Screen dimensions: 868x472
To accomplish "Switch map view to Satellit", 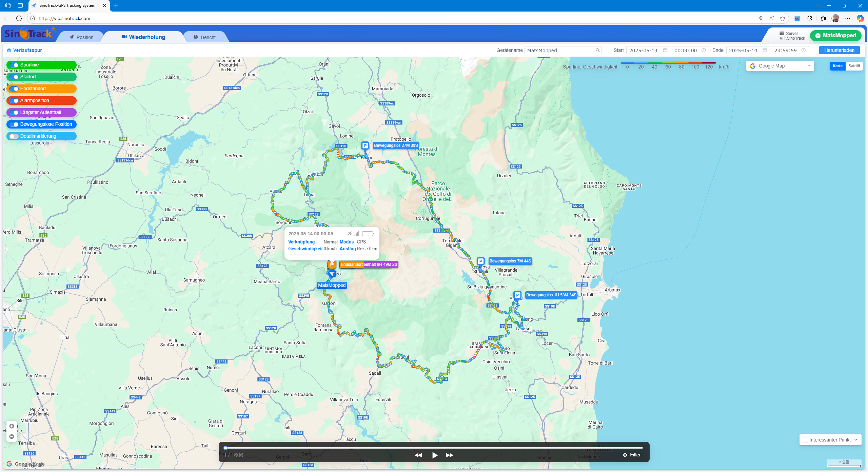I will [x=854, y=66].
